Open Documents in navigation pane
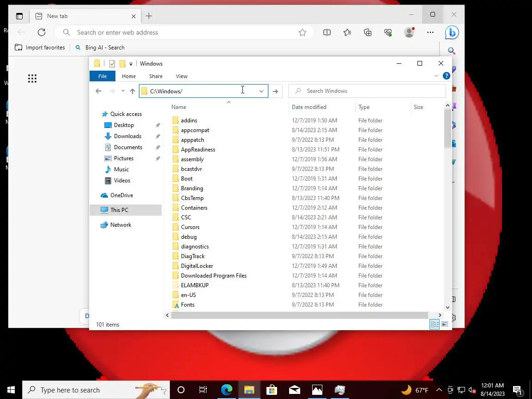The height and width of the screenshot is (399, 532). (128, 147)
